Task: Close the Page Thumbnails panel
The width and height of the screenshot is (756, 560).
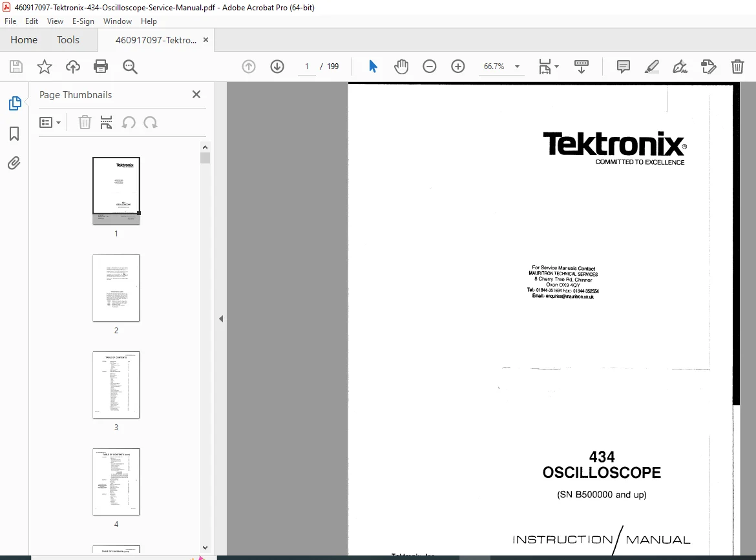Action: pos(196,94)
